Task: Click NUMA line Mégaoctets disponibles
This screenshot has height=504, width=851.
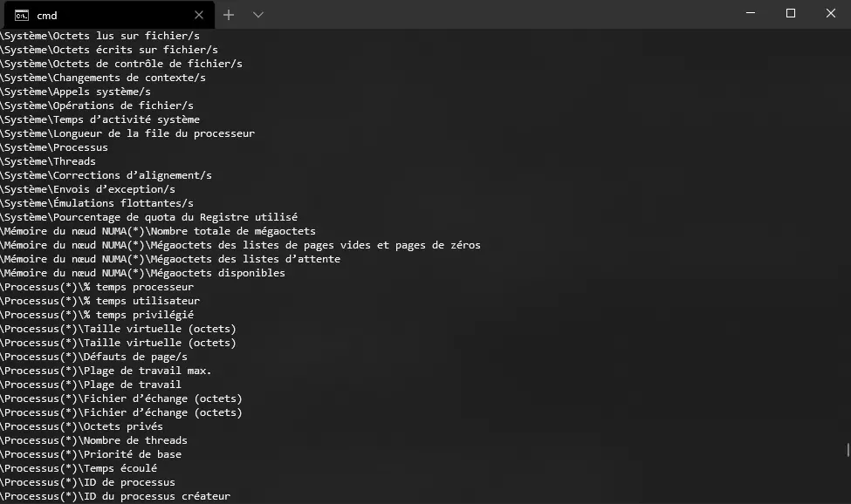Action: click(x=143, y=273)
